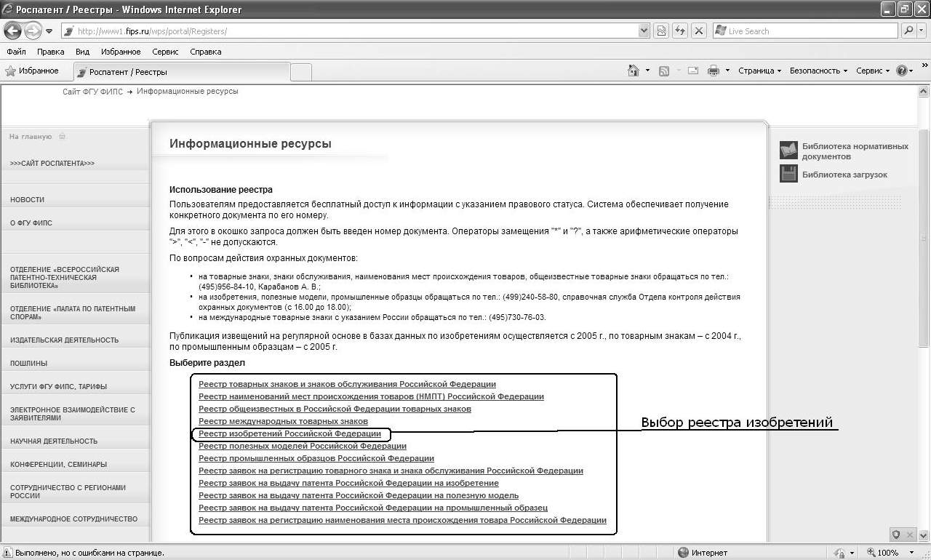Open the Безопасность command bar dropdown

point(818,71)
